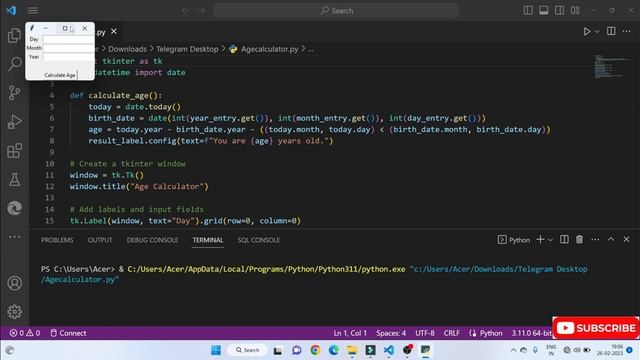Click the Python terminal profile label
Screen dimensions: 640x360
click(514, 240)
